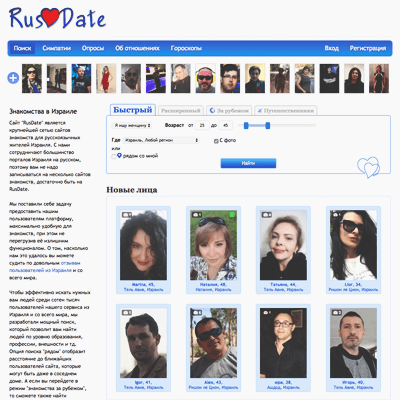Toggle the С фото checkbox
The image size is (400, 400).
point(216,141)
